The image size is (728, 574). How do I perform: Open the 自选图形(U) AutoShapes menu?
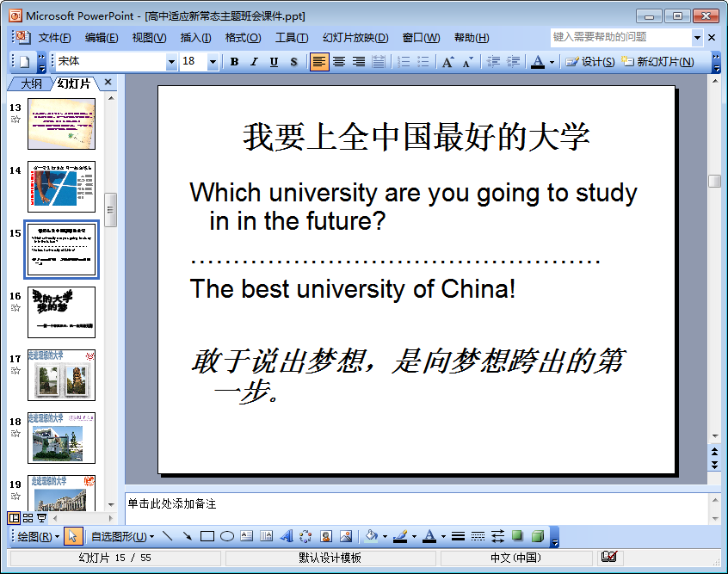[x=122, y=536]
